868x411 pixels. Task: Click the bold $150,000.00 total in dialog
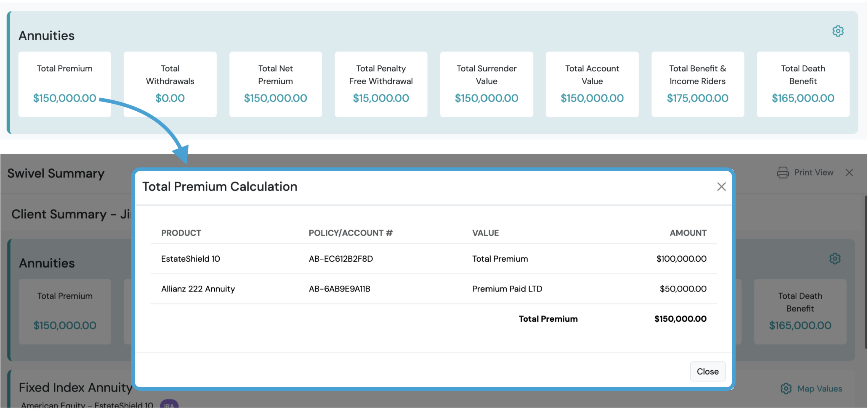click(x=680, y=319)
